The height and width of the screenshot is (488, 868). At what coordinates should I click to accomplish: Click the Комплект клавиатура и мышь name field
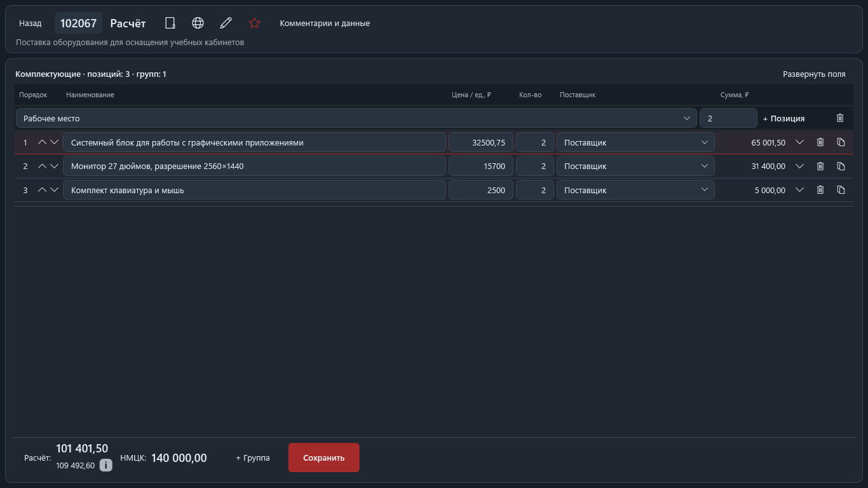254,190
